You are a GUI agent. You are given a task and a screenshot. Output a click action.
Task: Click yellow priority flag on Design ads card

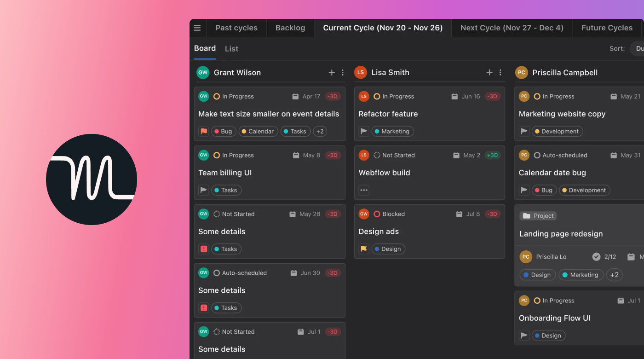[x=364, y=249]
